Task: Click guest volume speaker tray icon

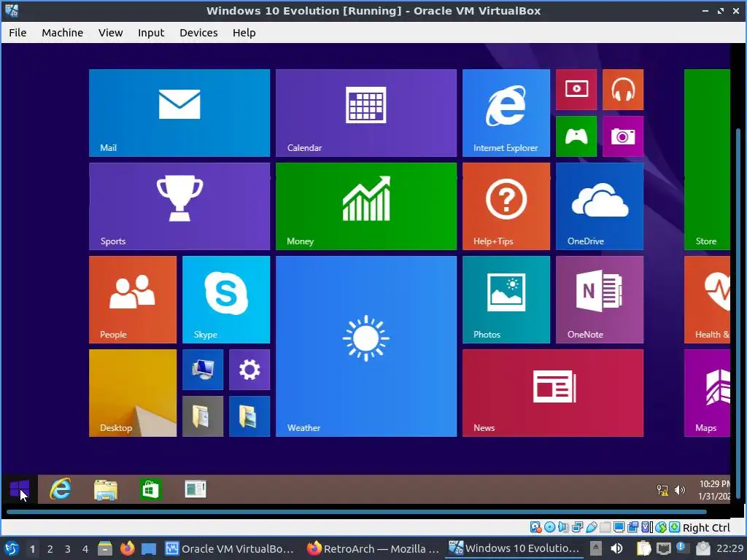Action: click(x=680, y=490)
